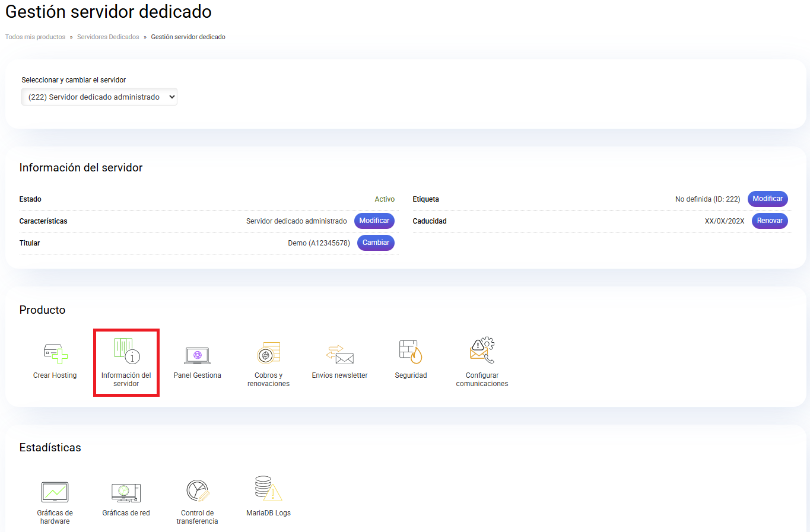The width and height of the screenshot is (810, 532).
Task: Open Cobros y renovaciones icon
Action: coord(268,353)
